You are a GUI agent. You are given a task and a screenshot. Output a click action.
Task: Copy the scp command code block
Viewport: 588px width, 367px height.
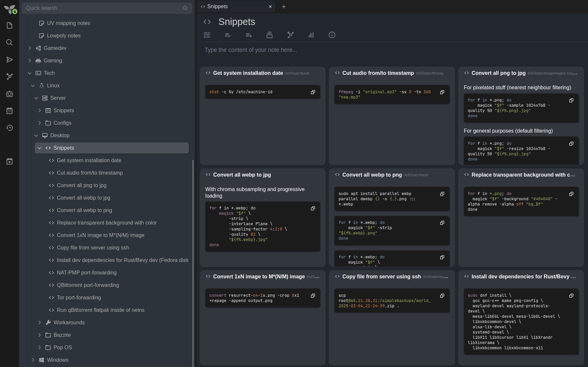[x=442, y=296]
